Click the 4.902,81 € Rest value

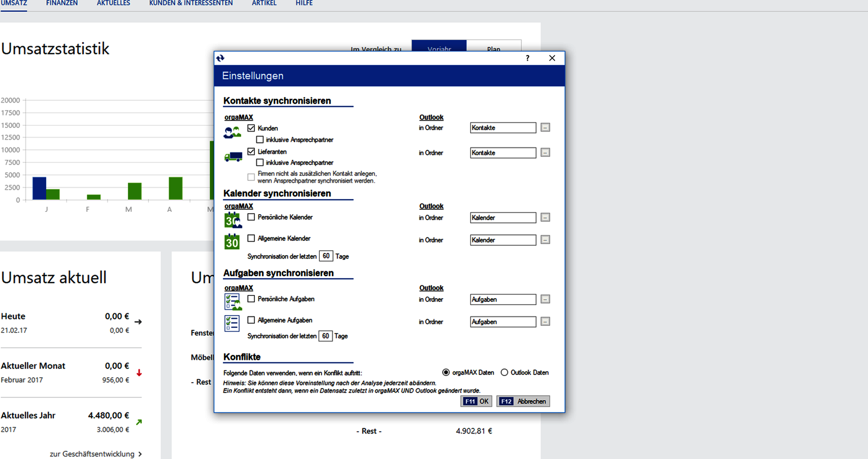click(474, 431)
